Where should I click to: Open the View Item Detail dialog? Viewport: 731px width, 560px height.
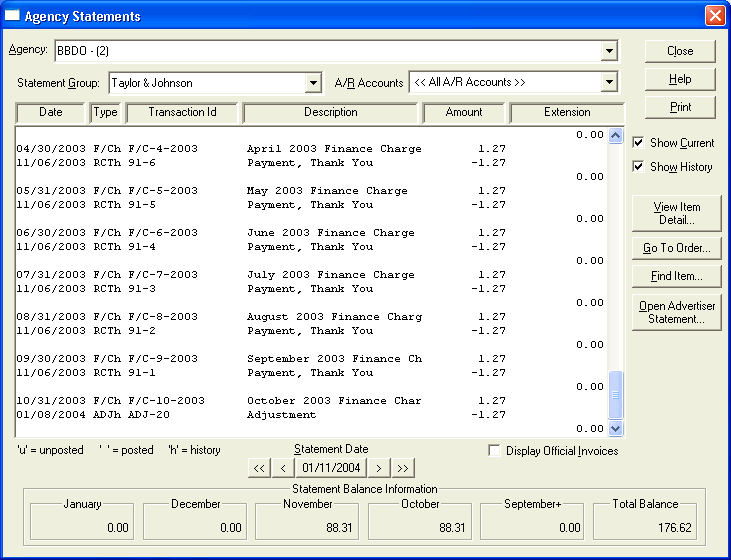676,213
